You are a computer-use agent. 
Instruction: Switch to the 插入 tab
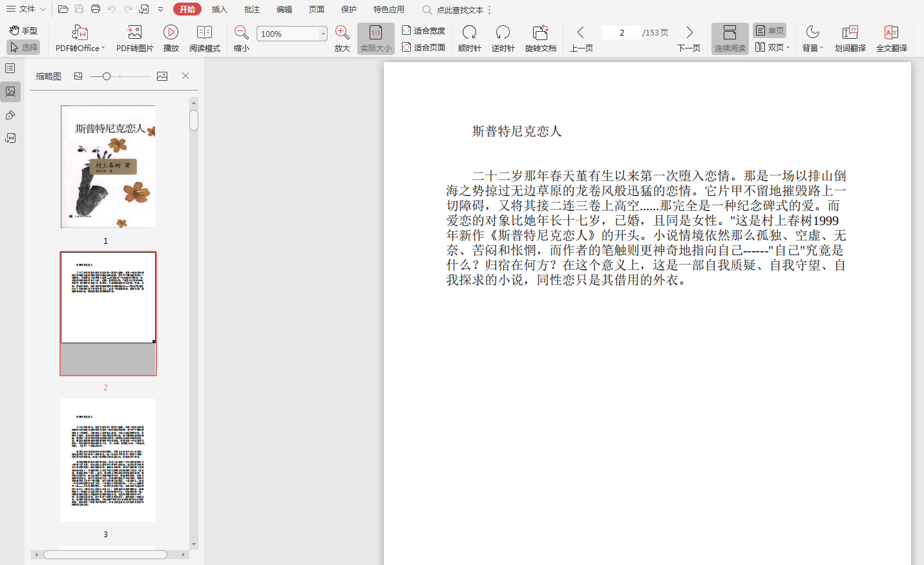(x=220, y=10)
